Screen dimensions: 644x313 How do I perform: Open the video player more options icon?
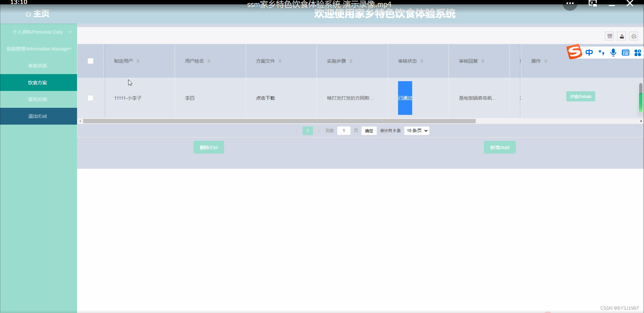point(570,4)
